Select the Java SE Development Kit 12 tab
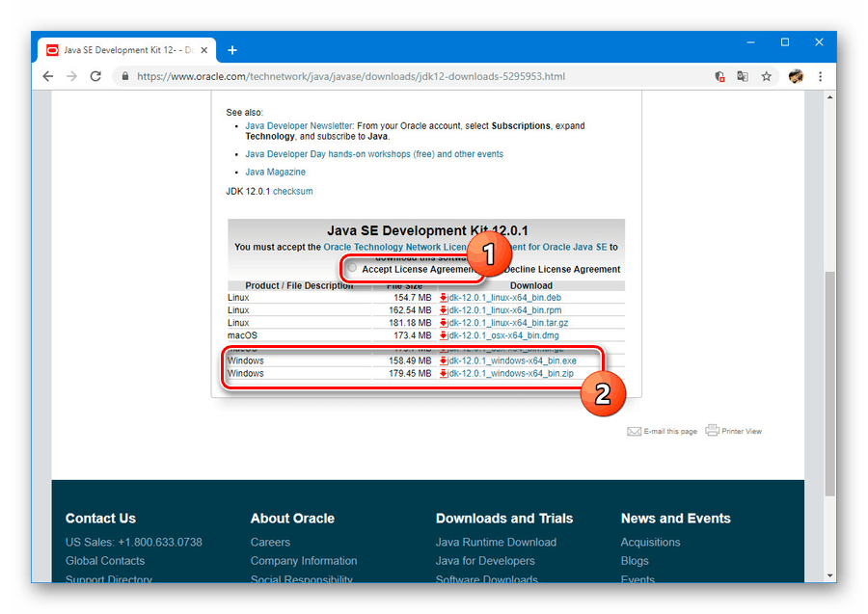Viewport: 868px width, 614px height. click(127, 50)
